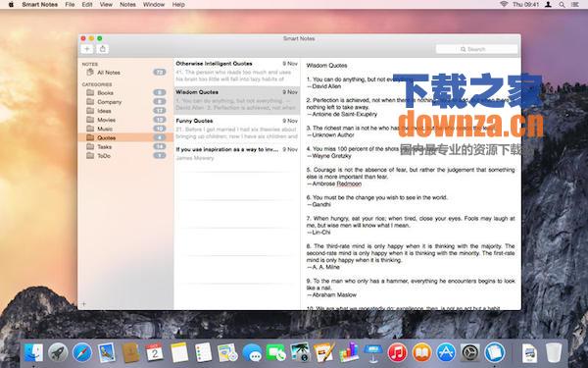
Task: Open FaceTime icon in Dock
Action: coord(276,353)
